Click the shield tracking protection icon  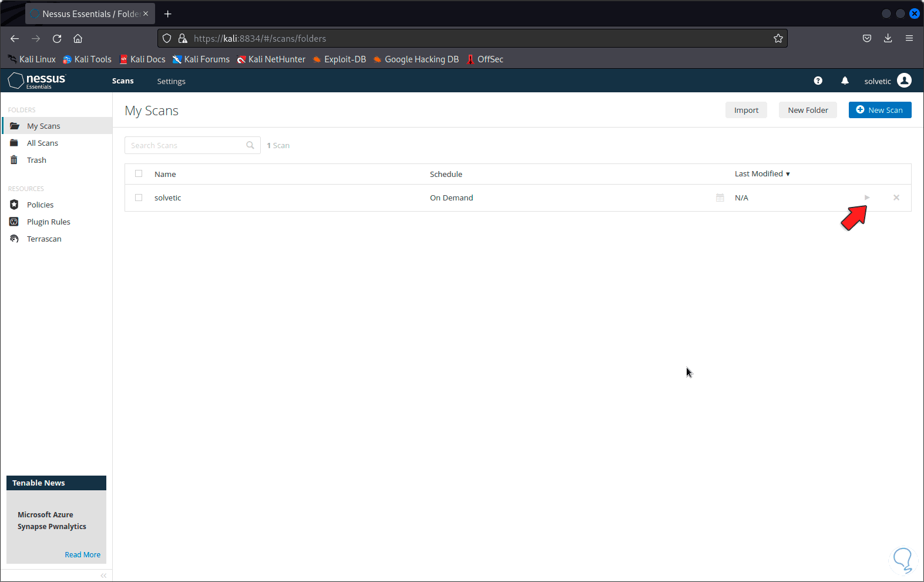click(167, 38)
